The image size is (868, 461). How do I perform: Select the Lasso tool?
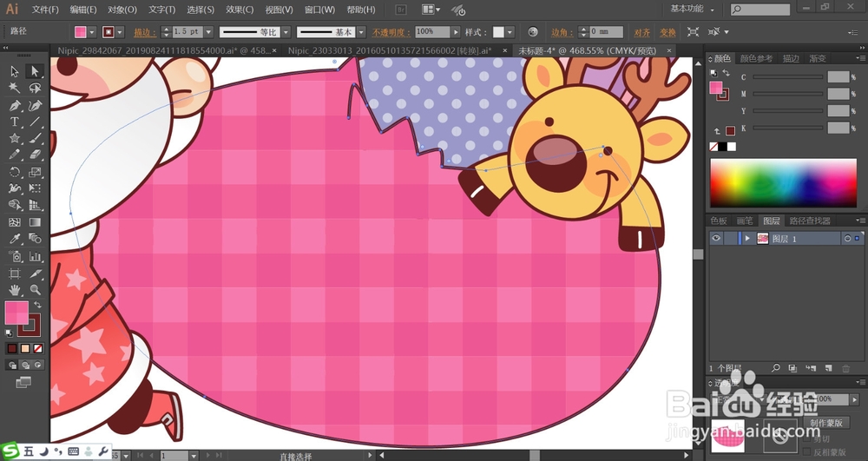(x=35, y=88)
